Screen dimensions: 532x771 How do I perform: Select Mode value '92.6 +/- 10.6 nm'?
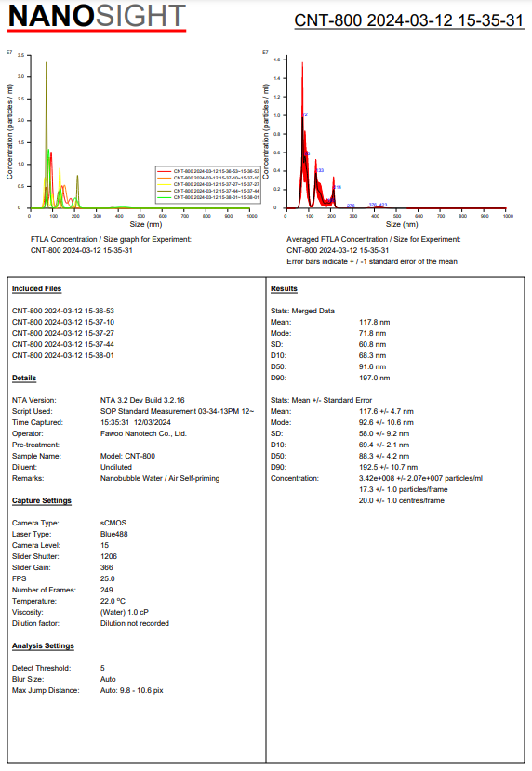pyautogui.click(x=387, y=422)
